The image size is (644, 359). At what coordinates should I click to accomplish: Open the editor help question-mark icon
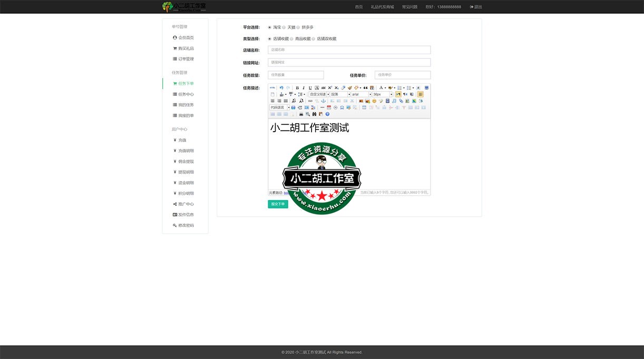(327, 114)
